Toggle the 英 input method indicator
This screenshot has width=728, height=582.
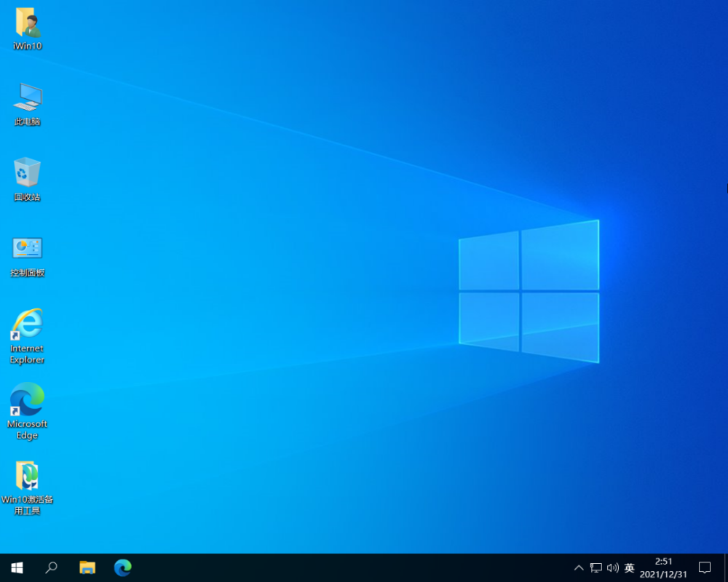[630, 567]
